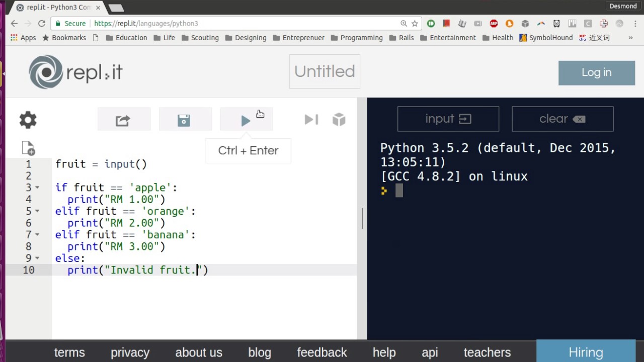
Task: Open the repl.it settings gear
Action: (x=28, y=120)
